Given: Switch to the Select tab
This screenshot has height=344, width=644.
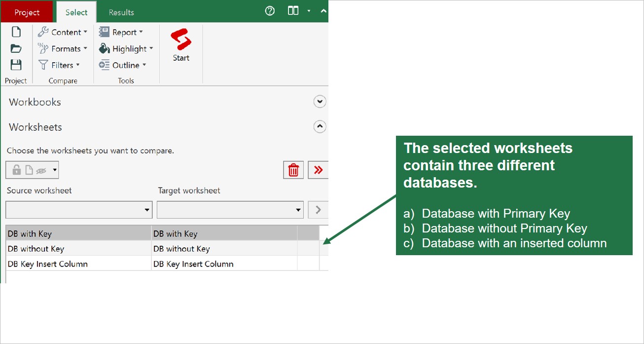Looking at the screenshot, I should [x=76, y=12].
